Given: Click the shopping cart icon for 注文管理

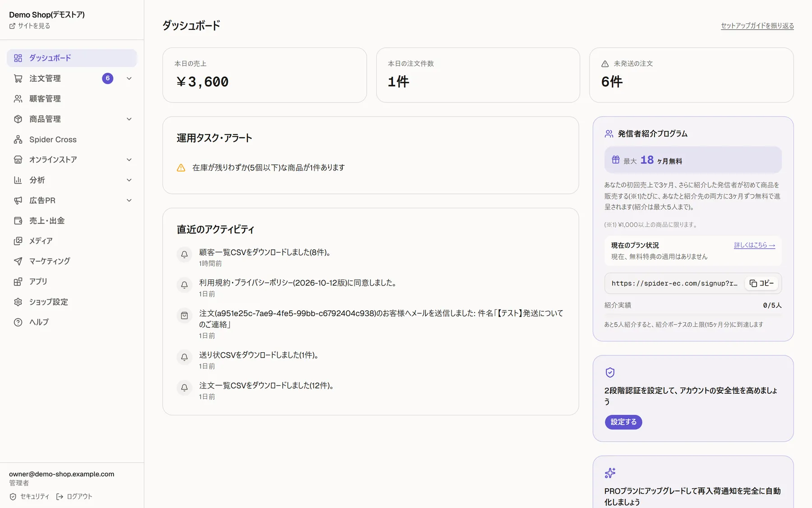Looking at the screenshot, I should click(18, 79).
